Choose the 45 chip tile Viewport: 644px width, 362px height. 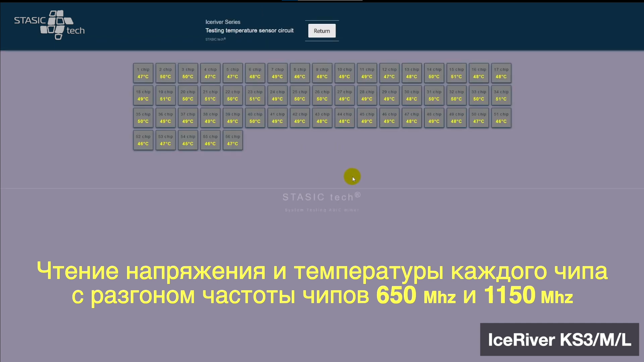pyautogui.click(x=367, y=118)
